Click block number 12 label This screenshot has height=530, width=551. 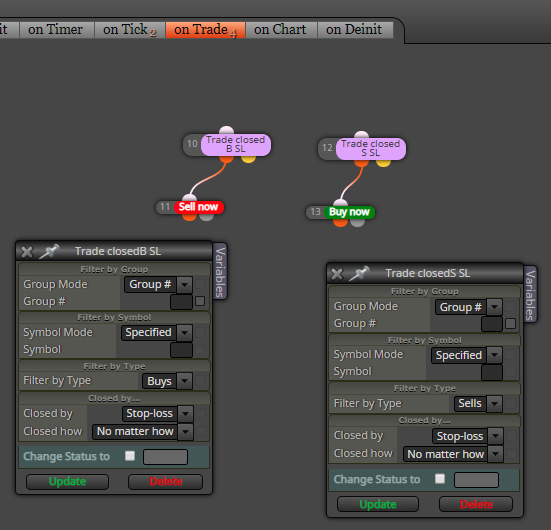pos(327,148)
